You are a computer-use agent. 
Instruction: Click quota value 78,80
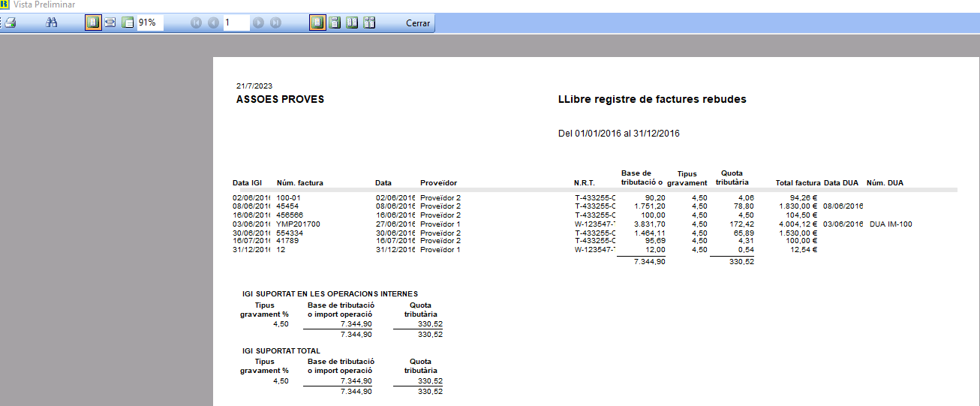coord(744,206)
